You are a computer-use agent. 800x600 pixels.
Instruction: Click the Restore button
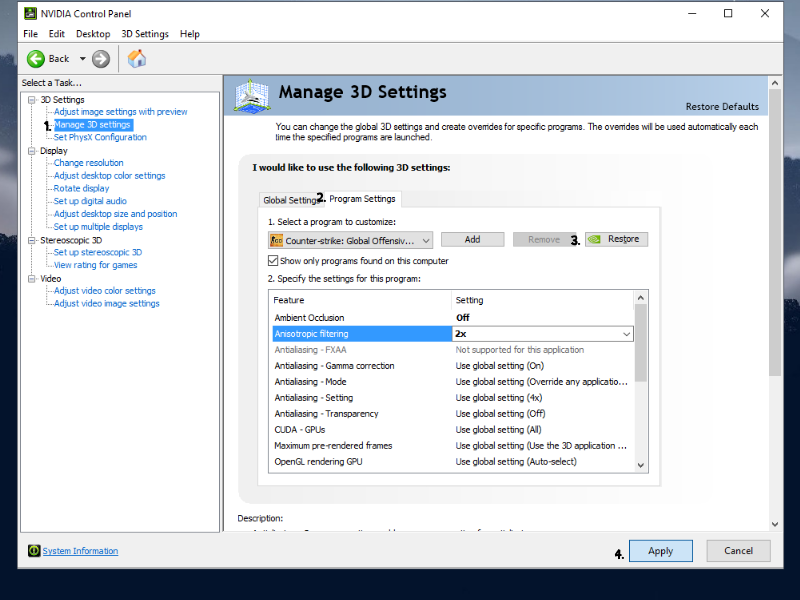pos(617,239)
